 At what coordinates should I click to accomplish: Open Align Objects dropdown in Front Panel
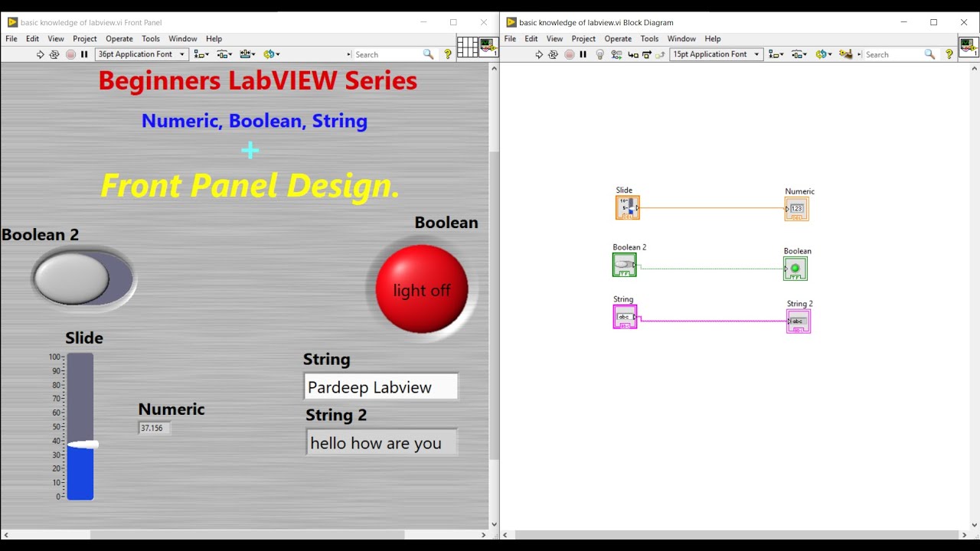[x=201, y=54]
